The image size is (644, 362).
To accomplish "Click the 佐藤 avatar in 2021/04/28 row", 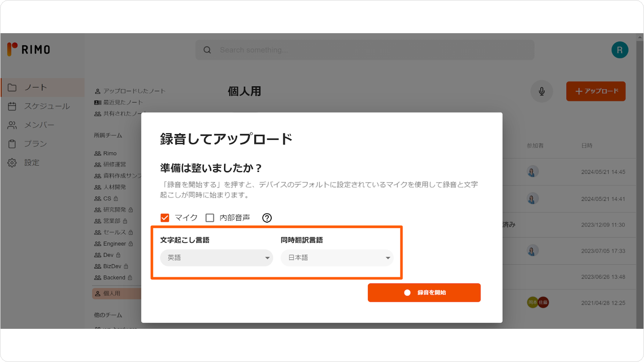I will click(x=542, y=302).
